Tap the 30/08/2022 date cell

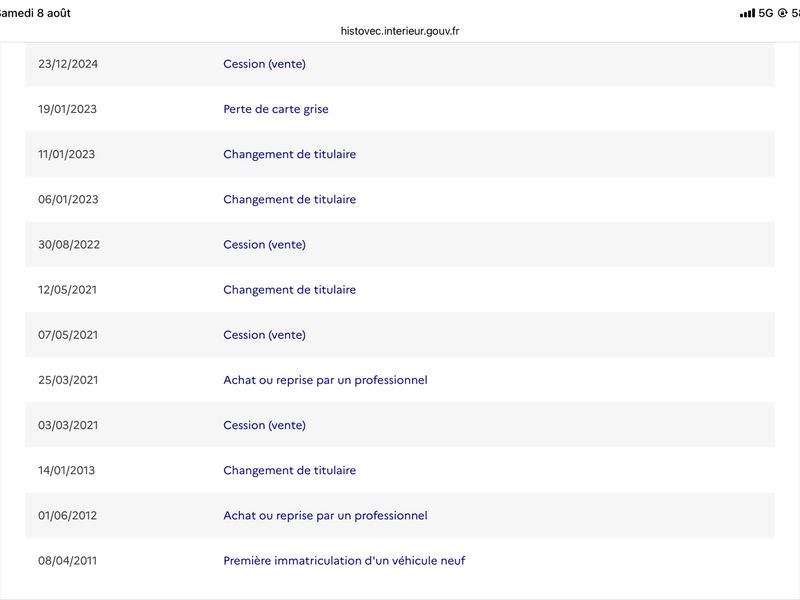(x=69, y=245)
